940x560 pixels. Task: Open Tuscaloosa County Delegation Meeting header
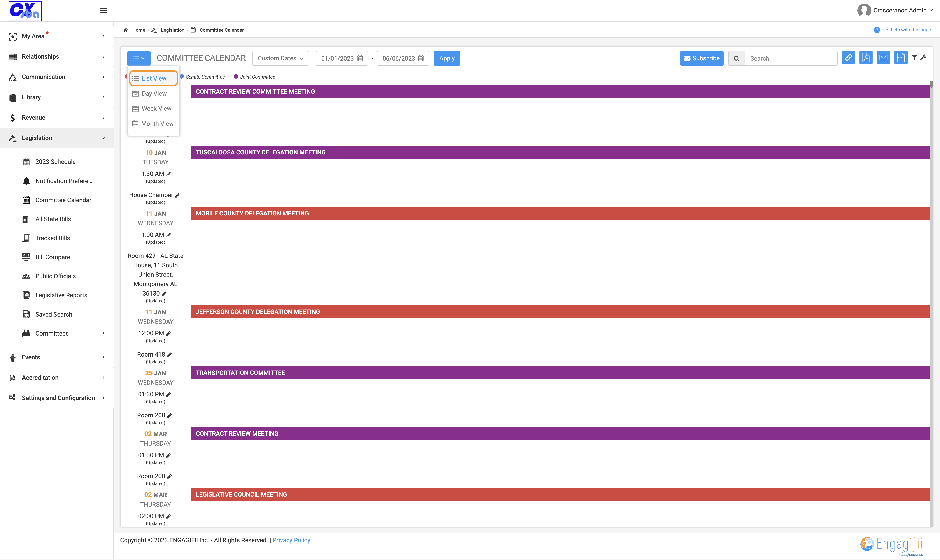point(560,152)
